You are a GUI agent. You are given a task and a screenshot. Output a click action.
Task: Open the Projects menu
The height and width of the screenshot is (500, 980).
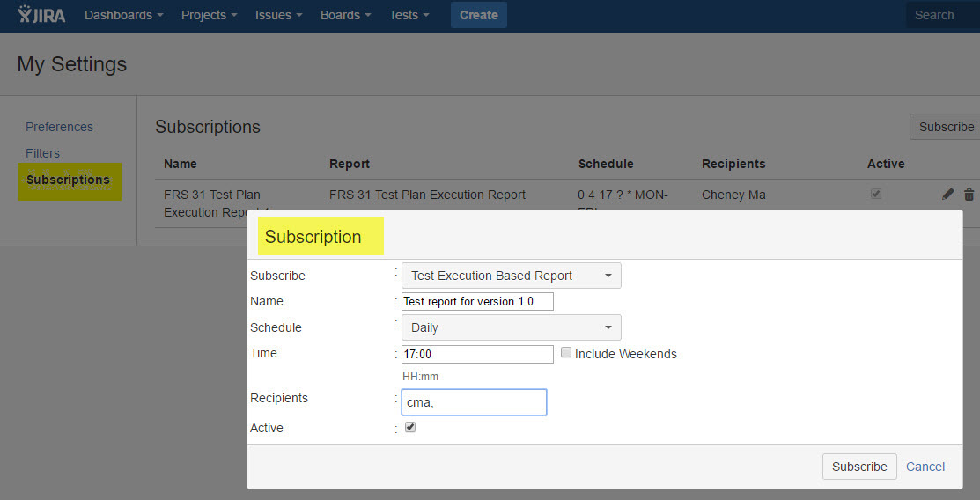pyautogui.click(x=209, y=15)
